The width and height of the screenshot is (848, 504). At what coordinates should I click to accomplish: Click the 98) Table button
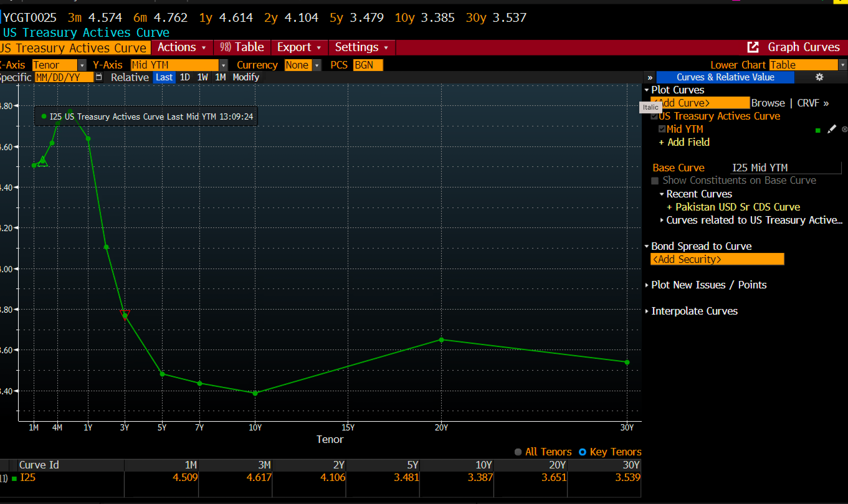click(x=241, y=47)
